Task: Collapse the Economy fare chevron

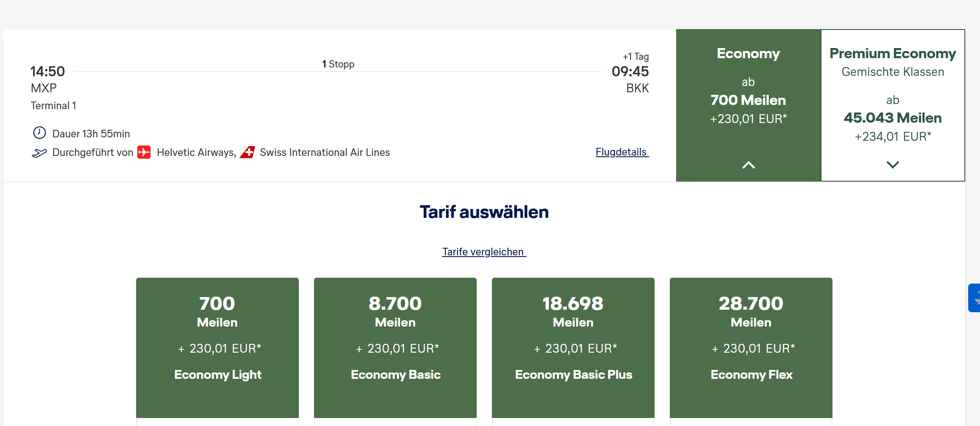Action: pos(749,165)
